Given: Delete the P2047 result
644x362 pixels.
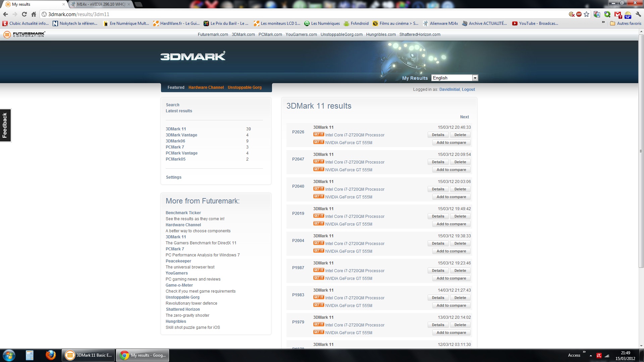Looking at the screenshot, I should click(460, 162).
